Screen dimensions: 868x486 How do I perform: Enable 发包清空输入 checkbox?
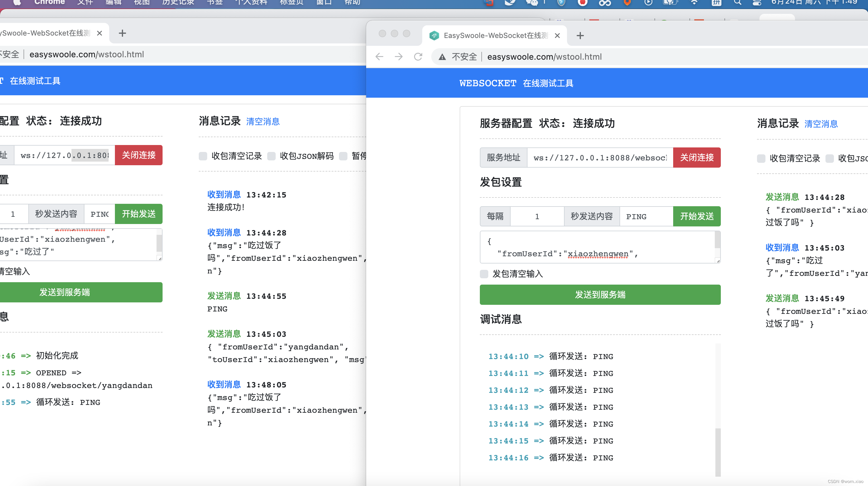(484, 274)
